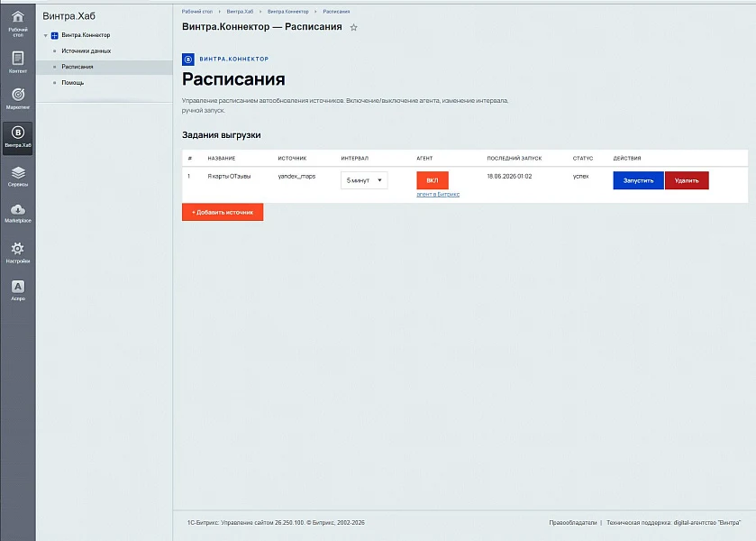Image resolution: width=756 pixels, height=541 pixels.
Task: Click the НАЗВАНИЕ column header
Action: [222, 159]
